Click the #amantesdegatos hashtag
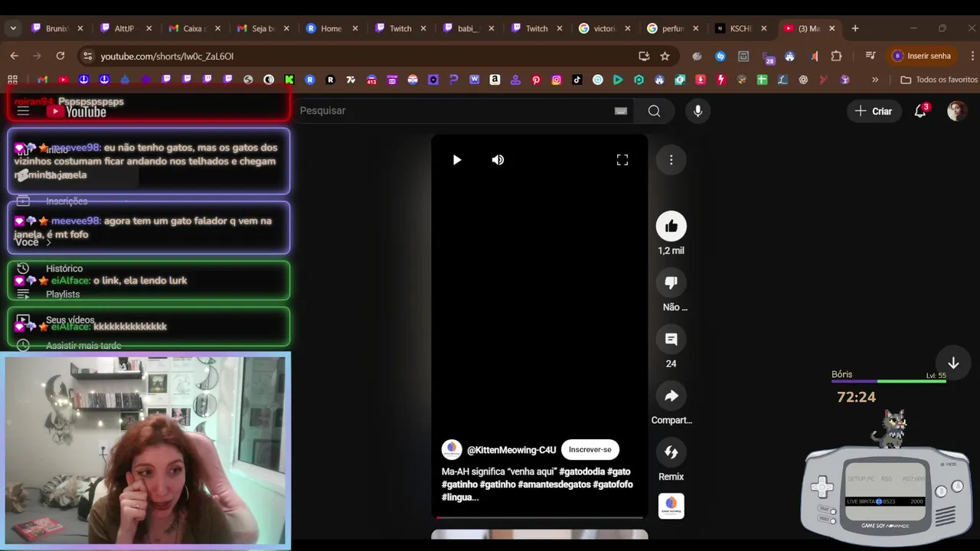The height and width of the screenshot is (551, 980). click(554, 484)
